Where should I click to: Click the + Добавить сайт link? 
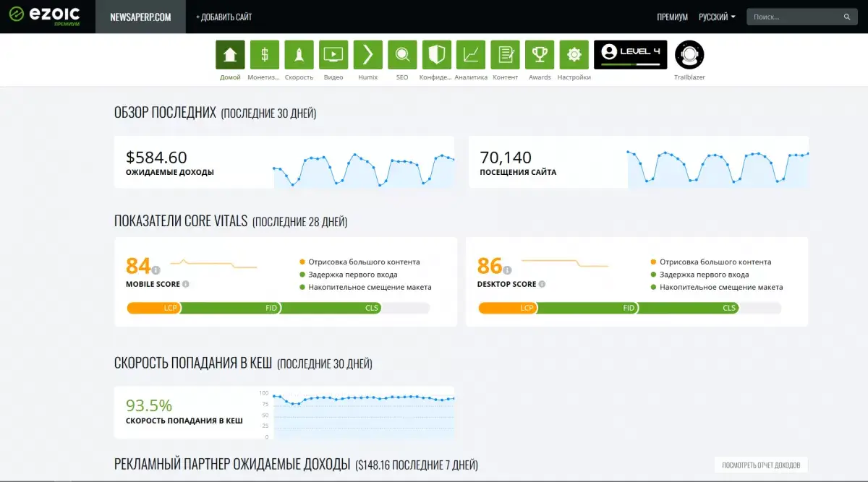[224, 17]
